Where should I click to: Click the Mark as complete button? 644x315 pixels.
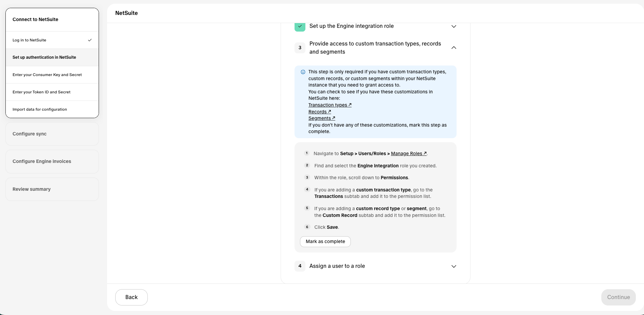[325, 242]
